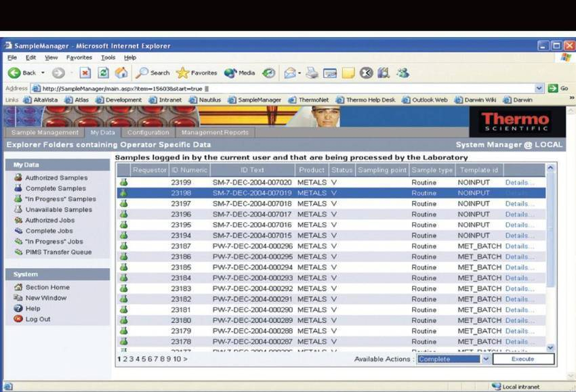Expand the address bar dropdown arrow
This screenshot has width=576, height=392.
point(539,89)
